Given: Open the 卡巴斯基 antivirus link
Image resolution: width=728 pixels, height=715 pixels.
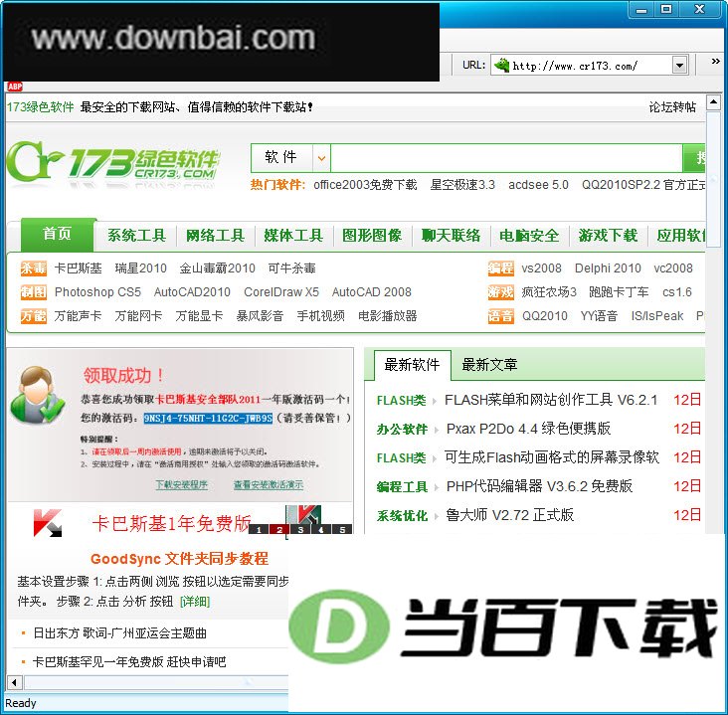Looking at the screenshot, I should click(78, 268).
